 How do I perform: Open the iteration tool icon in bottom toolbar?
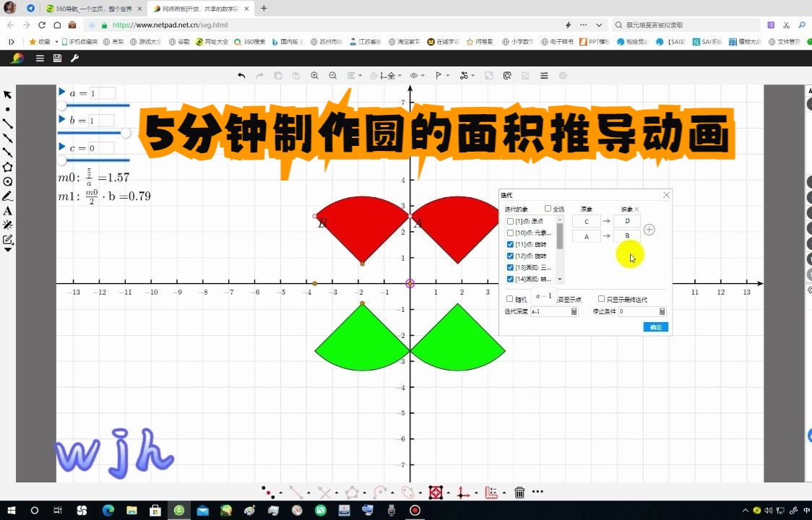pyautogui.click(x=435, y=492)
